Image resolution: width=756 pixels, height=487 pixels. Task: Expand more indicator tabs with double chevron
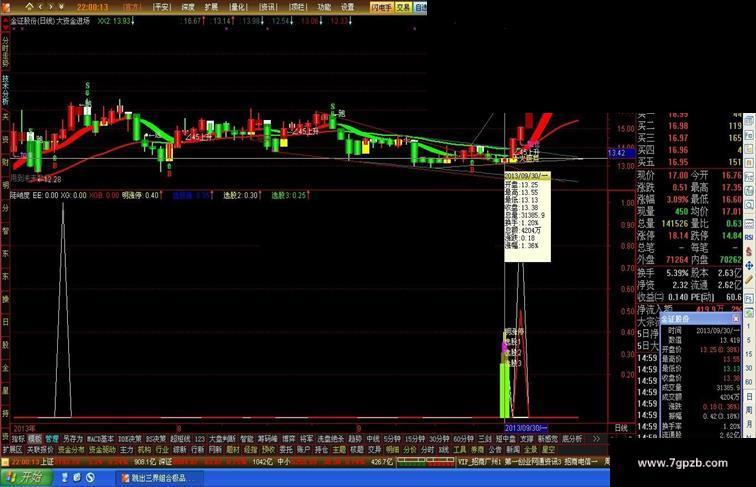coord(596,439)
